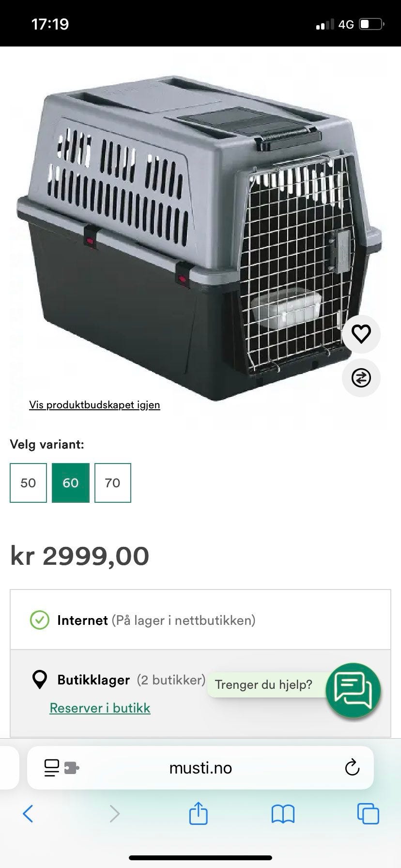Image resolution: width=401 pixels, height=868 pixels.
Task: Go back to previous page
Action: (28, 814)
